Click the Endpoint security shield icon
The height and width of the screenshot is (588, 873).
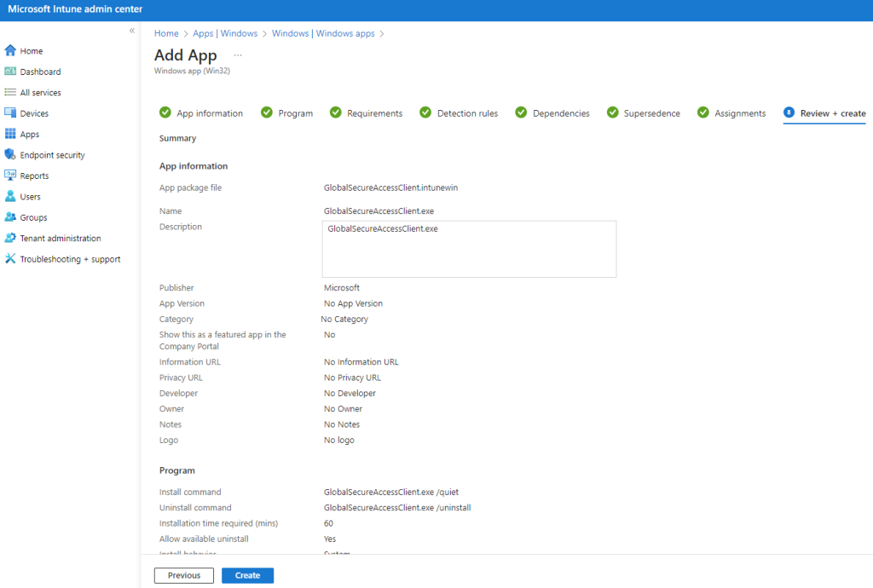10,154
